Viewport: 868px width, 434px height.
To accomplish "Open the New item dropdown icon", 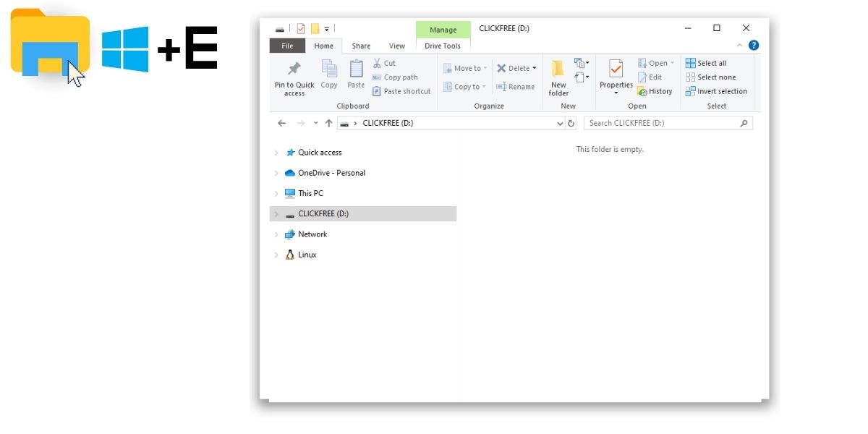I will coord(582,63).
